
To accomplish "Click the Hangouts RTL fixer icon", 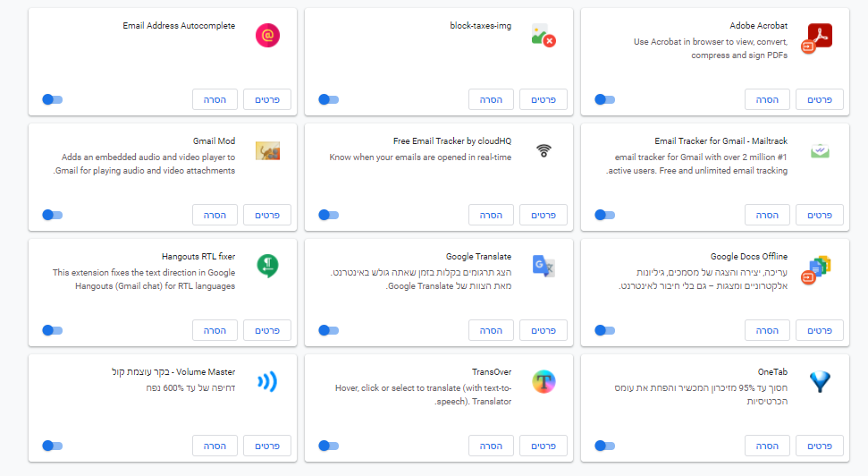I will point(268,266).
